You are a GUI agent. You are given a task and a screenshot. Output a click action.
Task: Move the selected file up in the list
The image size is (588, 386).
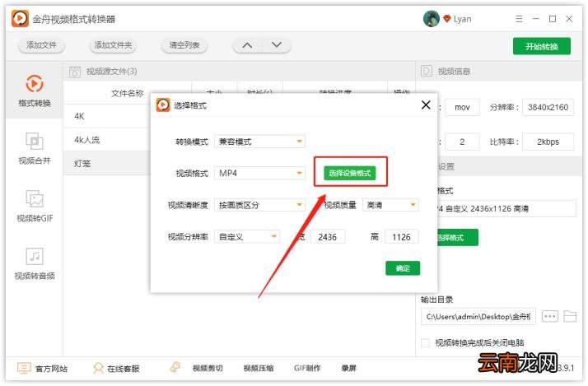(247, 45)
